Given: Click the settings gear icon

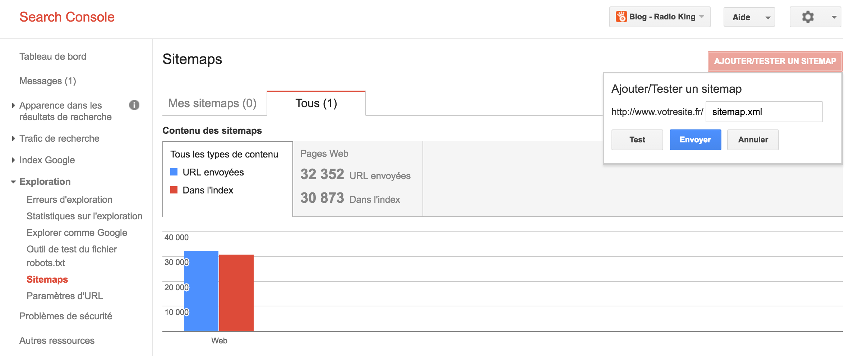Looking at the screenshot, I should coord(808,17).
